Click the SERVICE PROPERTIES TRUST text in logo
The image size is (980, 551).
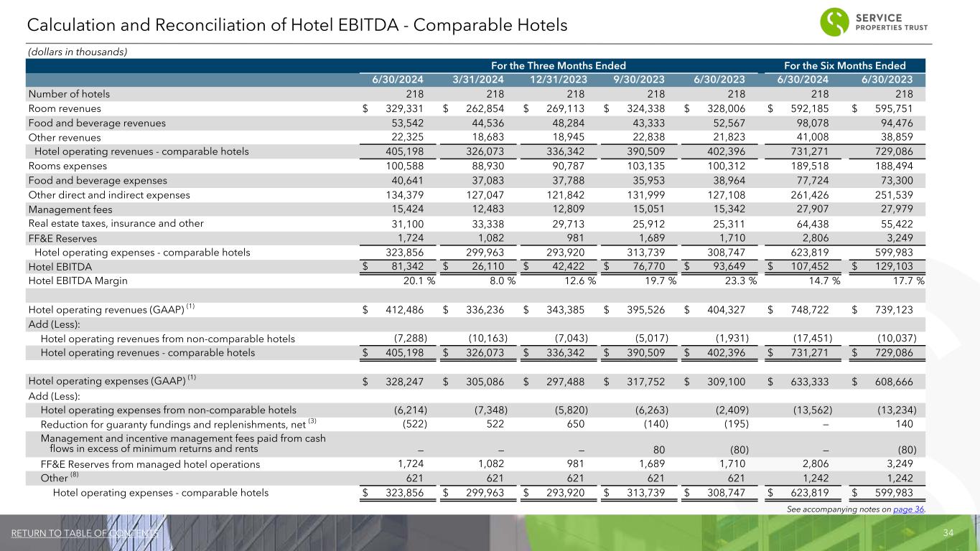coord(893,22)
